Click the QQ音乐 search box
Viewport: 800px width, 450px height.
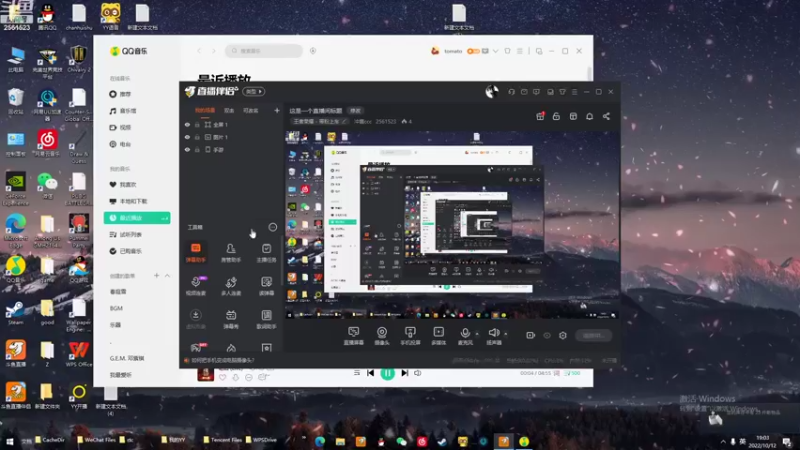pyautogui.click(x=264, y=51)
